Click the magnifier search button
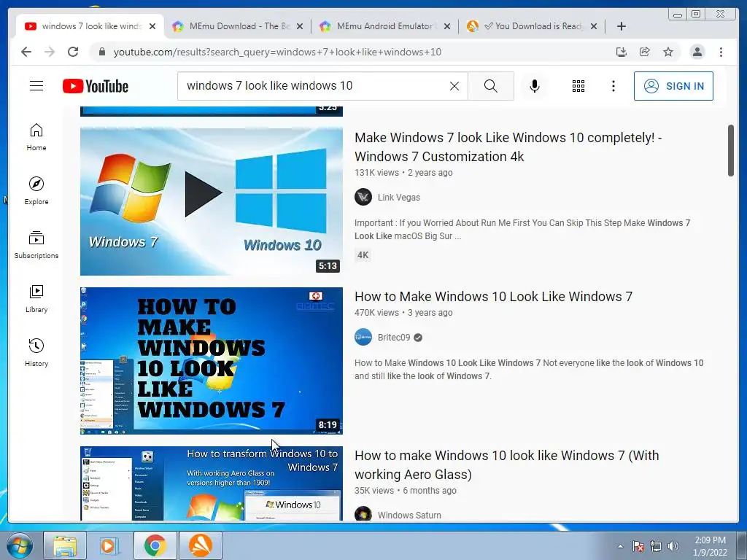The height and width of the screenshot is (560, 747). 491,86
